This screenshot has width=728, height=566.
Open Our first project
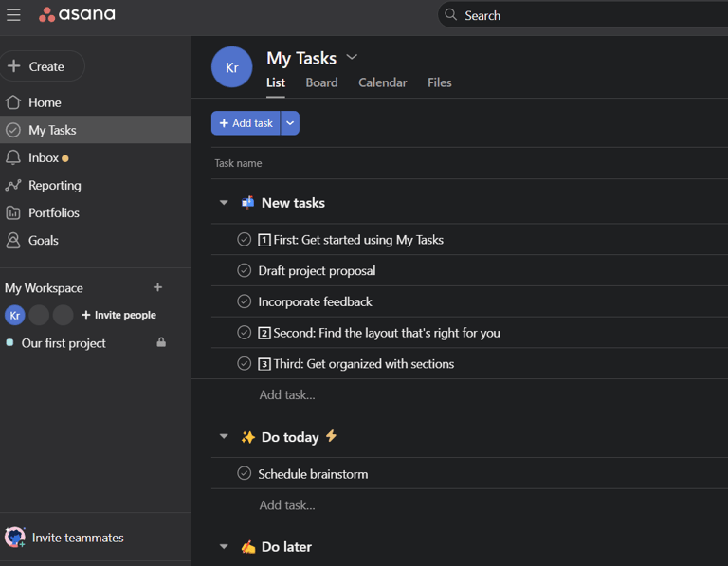[x=64, y=343]
